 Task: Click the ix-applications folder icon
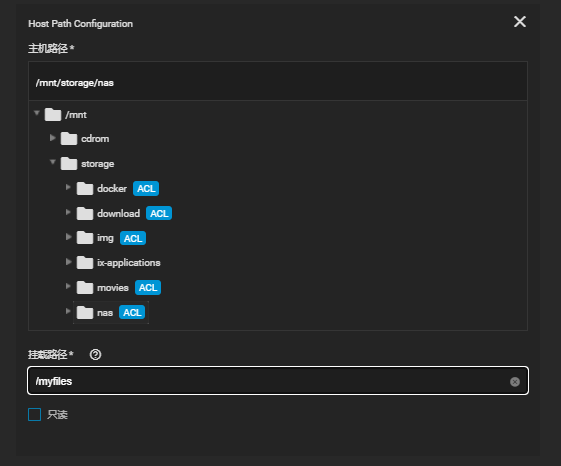85,263
